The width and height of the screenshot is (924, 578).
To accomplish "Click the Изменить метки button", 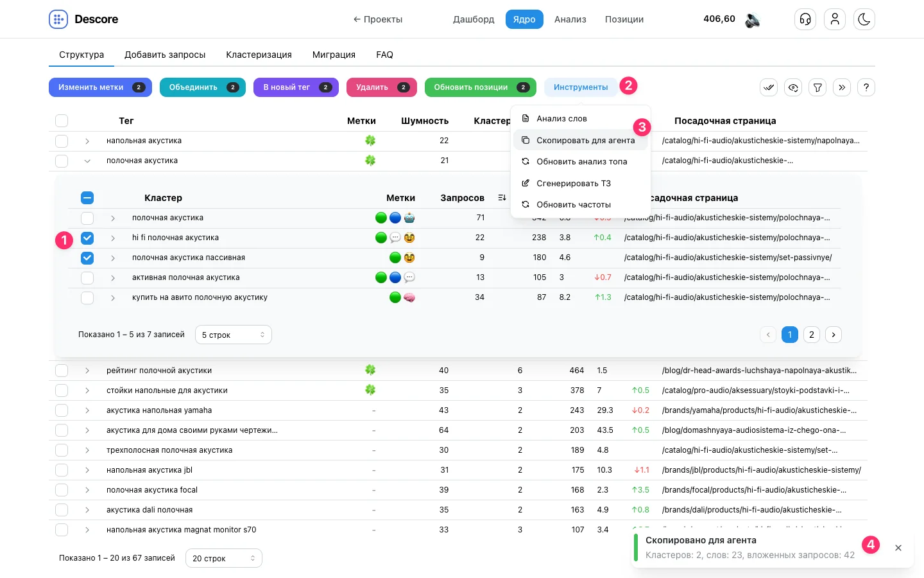I will point(100,87).
